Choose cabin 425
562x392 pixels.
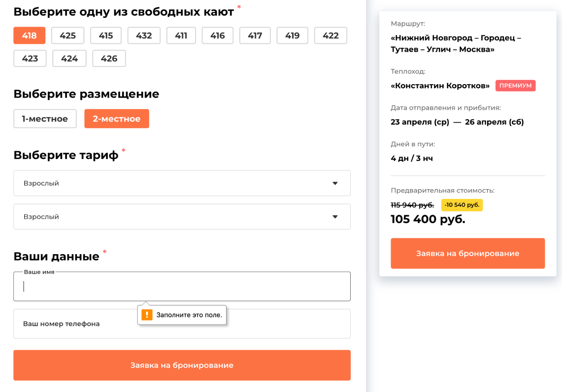point(67,35)
